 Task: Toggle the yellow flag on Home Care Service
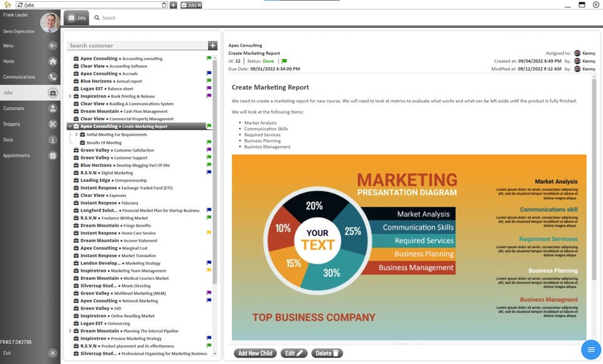point(209,232)
